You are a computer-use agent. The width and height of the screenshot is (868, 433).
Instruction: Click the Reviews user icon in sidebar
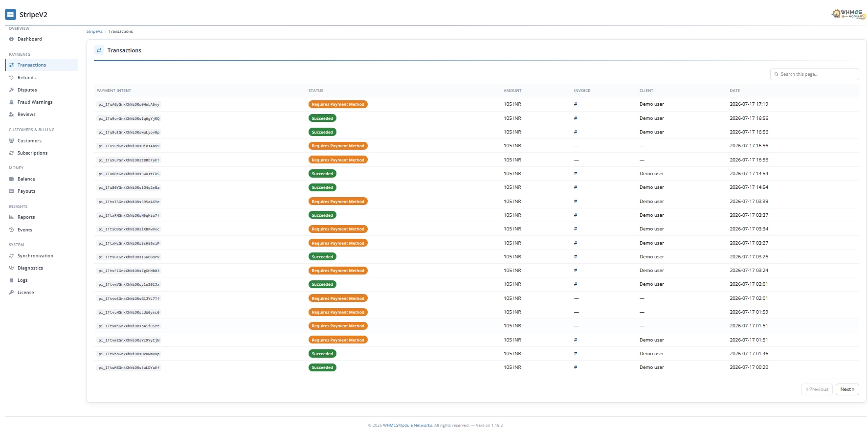(11, 114)
